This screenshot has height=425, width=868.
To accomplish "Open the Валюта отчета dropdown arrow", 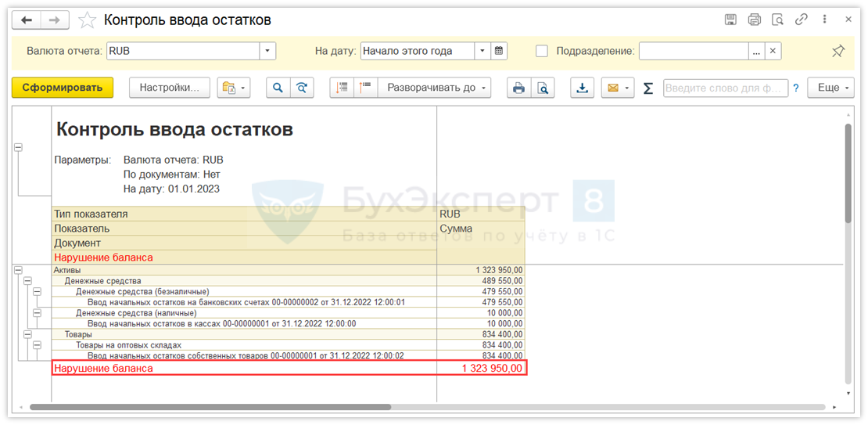I will (x=268, y=51).
